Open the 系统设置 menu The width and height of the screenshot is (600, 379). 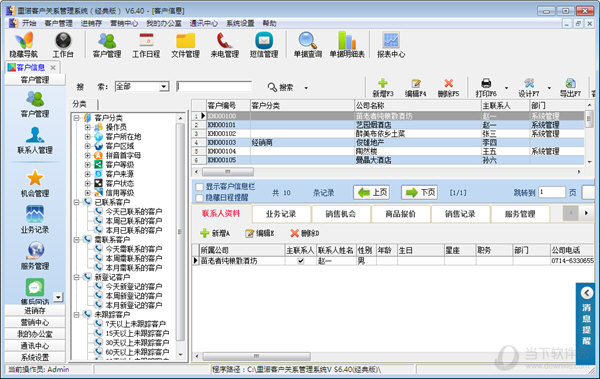coord(240,23)
